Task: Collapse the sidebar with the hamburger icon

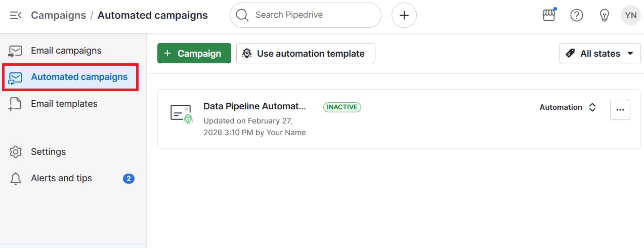Action: point(15,15)
